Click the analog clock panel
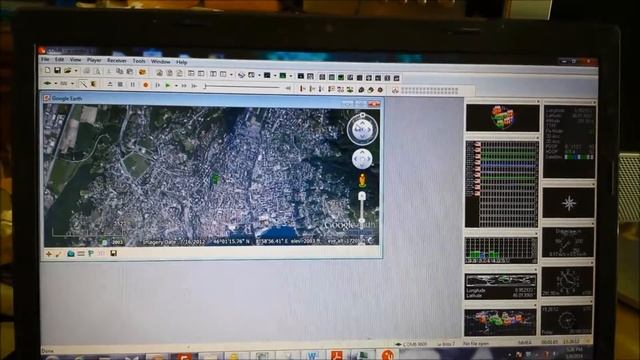The image size is (640, 360). [567, 282]
